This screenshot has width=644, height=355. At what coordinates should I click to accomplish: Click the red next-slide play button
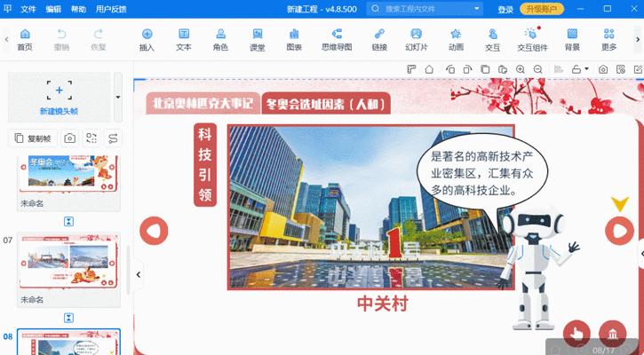(x=619, y=231)
